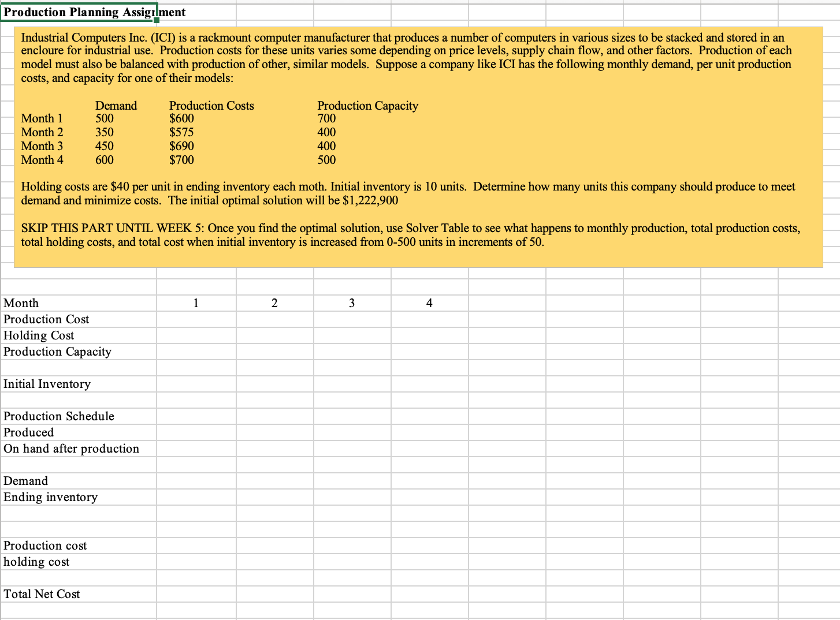Image resolution: width=840 pixels, height=620 pixels.
Task: Select the "Holding Cost" row label cell
Action: coord(79,335)
